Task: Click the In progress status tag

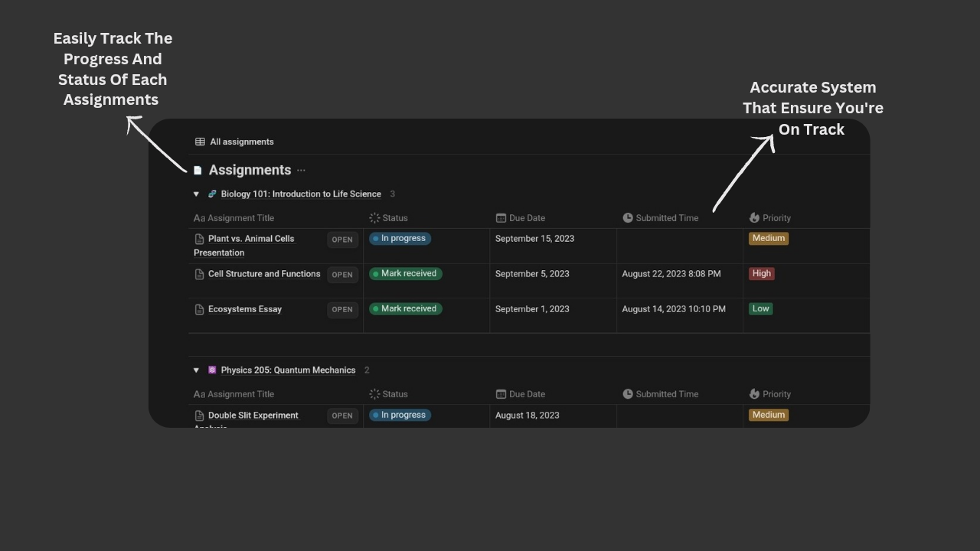Action: click(x=400, y=238)
